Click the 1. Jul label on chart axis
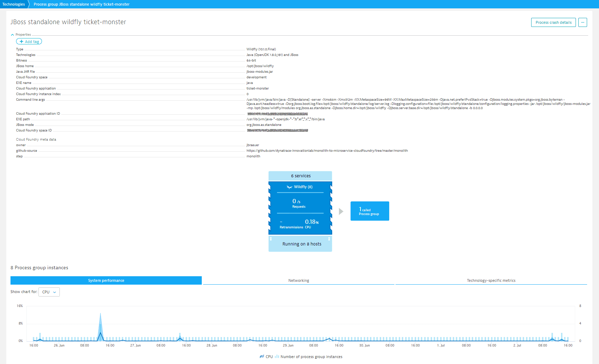Viewport: 599px width, 364px height. pos(441,345)
